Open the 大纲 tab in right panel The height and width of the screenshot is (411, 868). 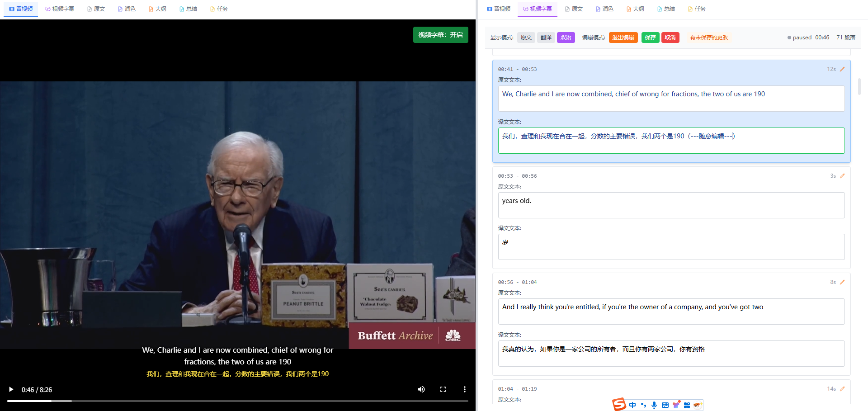[635, 9]
